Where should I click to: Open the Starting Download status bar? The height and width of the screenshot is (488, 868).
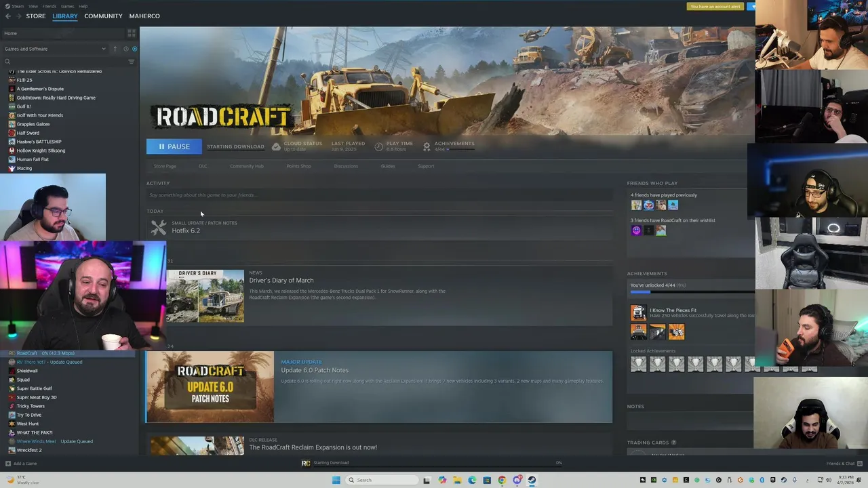pyautogui.click(x=434, y=463)
